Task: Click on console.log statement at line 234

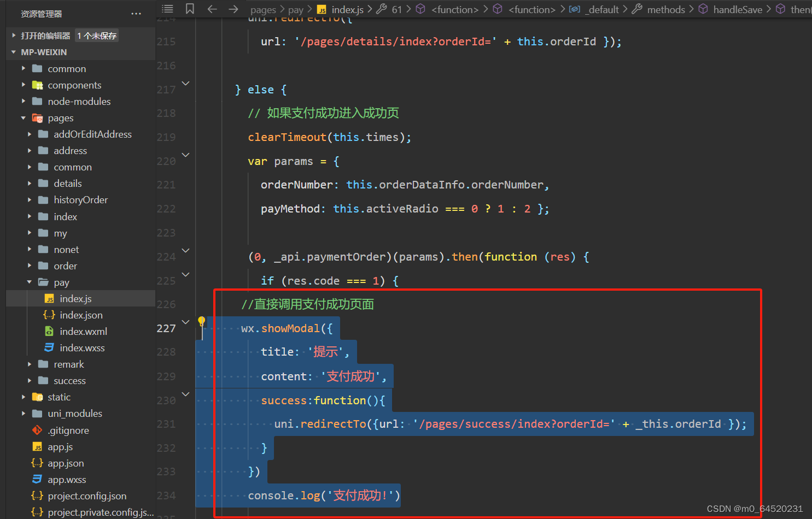Action: (x=324, y=496)
